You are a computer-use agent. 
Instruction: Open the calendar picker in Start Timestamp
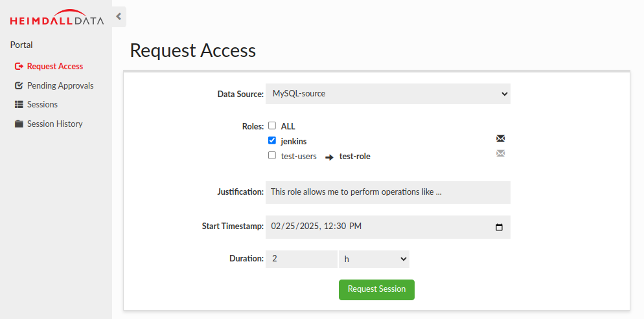coord(499,227)
